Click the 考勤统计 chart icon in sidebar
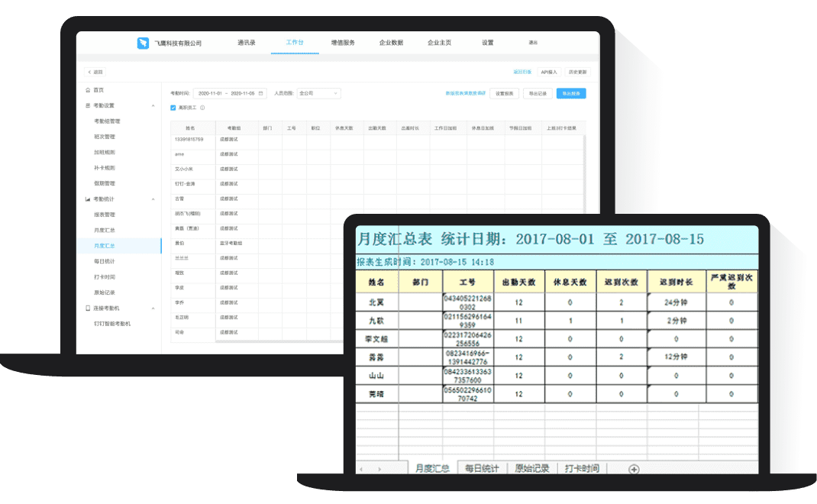Image resolution: width=817 pixels, height=504 pixels. (88, 199)
